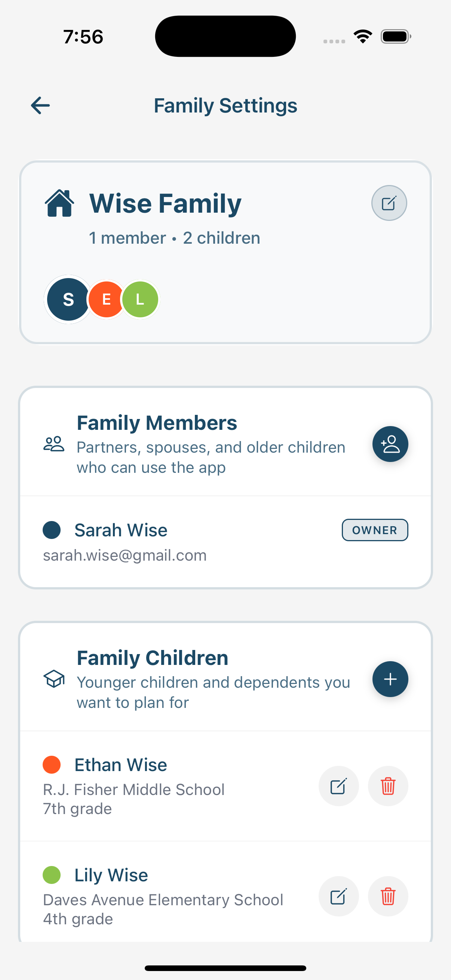Tap the graduation cap icon

(54, 679)
